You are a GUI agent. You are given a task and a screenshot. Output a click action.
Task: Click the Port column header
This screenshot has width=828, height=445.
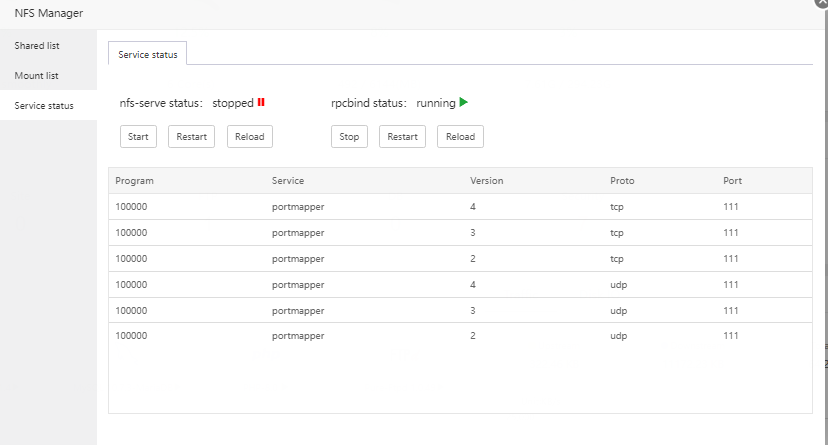(732, 181)
